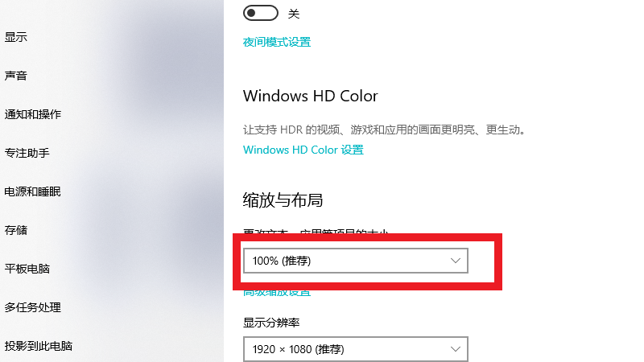644x362 pixels.
Task: Click the Windows HD Color heading
Action: click(311, 96)
